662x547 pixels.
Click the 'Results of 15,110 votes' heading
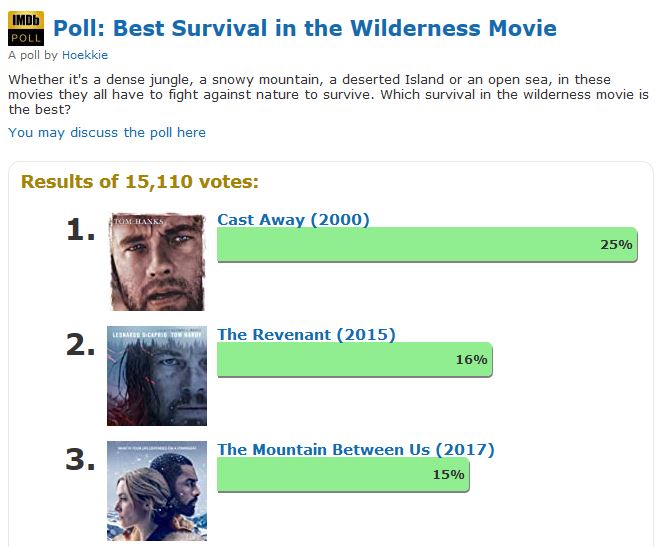tap(140, 182)
